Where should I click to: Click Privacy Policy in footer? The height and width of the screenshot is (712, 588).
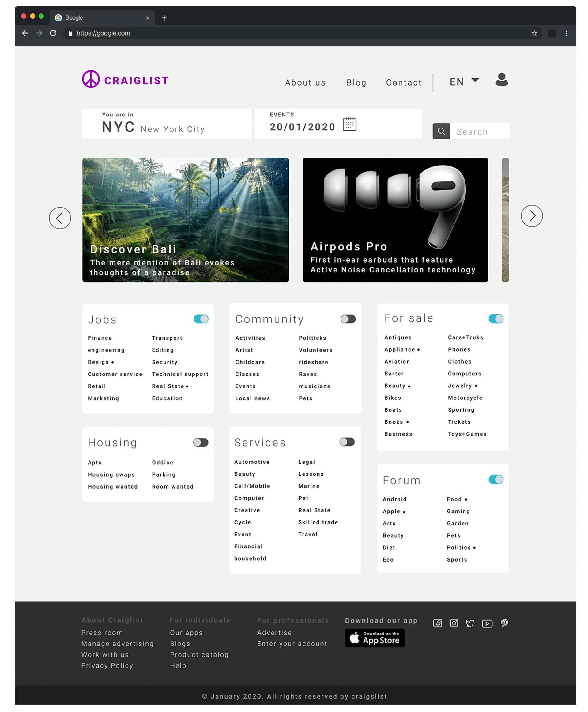tap(107, 665)
